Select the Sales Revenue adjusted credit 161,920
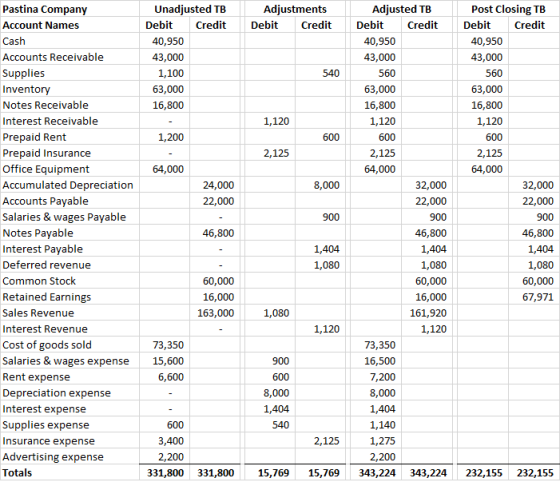Image resolution: width=560 pixels, height=490 pixels. (x=427, y=313)
